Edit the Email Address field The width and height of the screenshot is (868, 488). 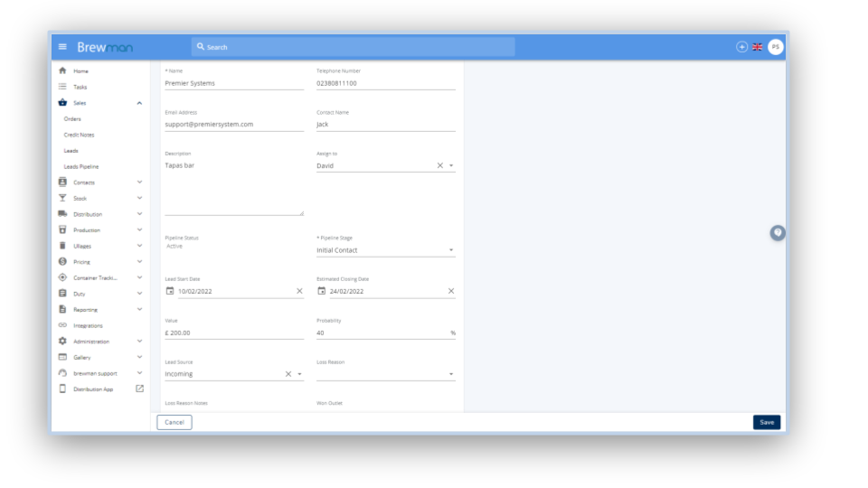coord(234,125)
